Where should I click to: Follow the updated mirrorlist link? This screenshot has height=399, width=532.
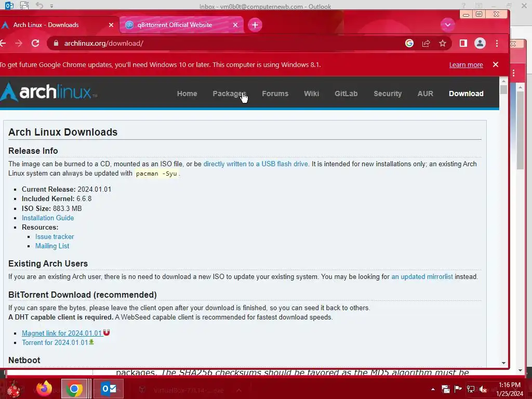pos(422,276)
